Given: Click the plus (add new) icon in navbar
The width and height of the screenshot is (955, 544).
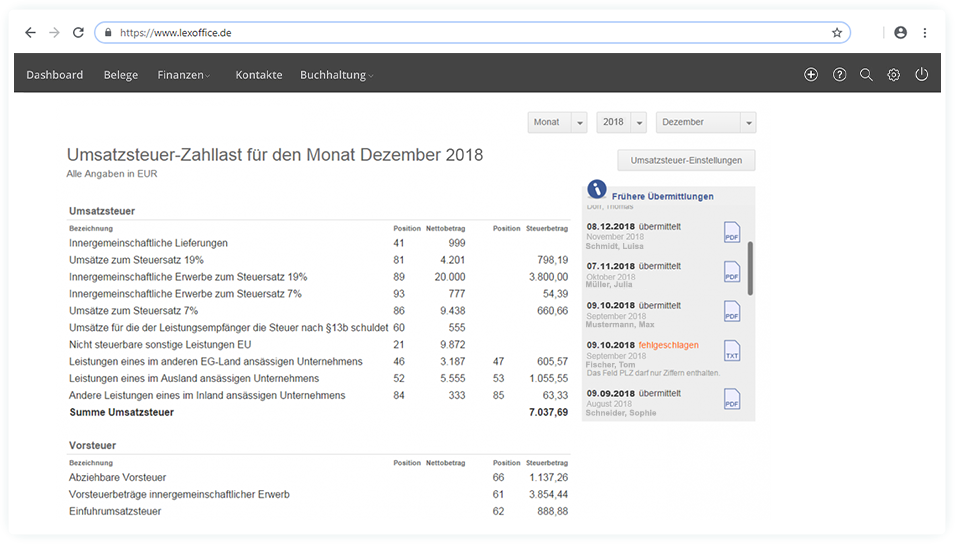Looking at the screenshot, I should click(x=811, y=75).
